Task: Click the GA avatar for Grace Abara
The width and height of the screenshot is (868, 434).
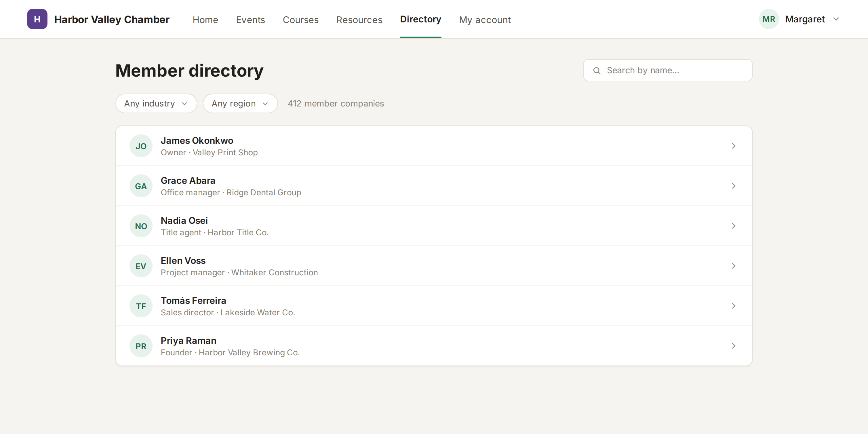Action: (x=141, y=186)
